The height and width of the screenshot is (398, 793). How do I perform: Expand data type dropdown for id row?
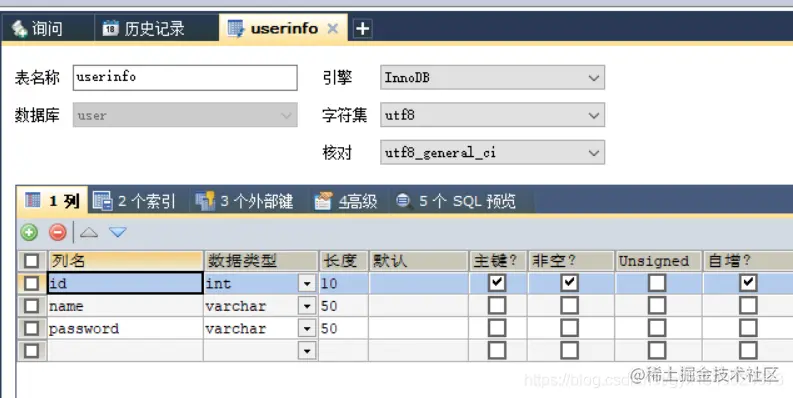pyautogui.click(x=307, y=284)
